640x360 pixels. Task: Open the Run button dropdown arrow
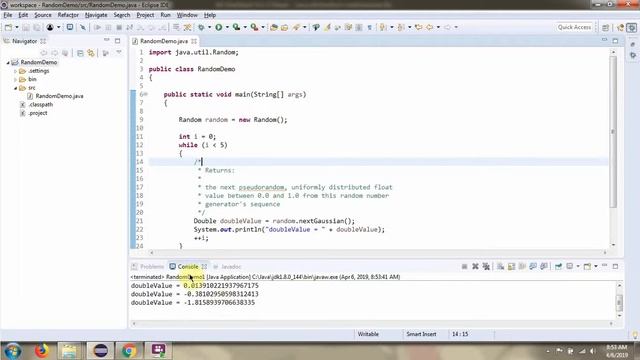pyautogui.click(x=227, y=27)
